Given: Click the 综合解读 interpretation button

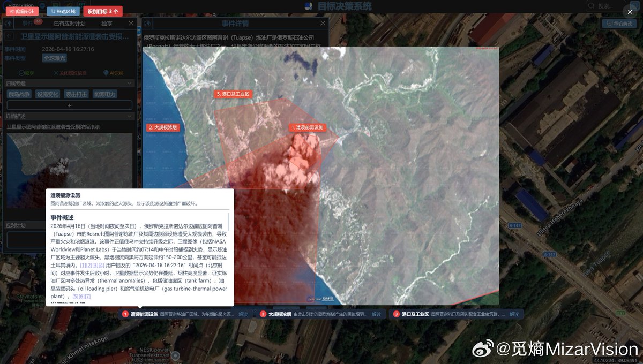Looking at the screenshot, I should click(x=619, y=24).
